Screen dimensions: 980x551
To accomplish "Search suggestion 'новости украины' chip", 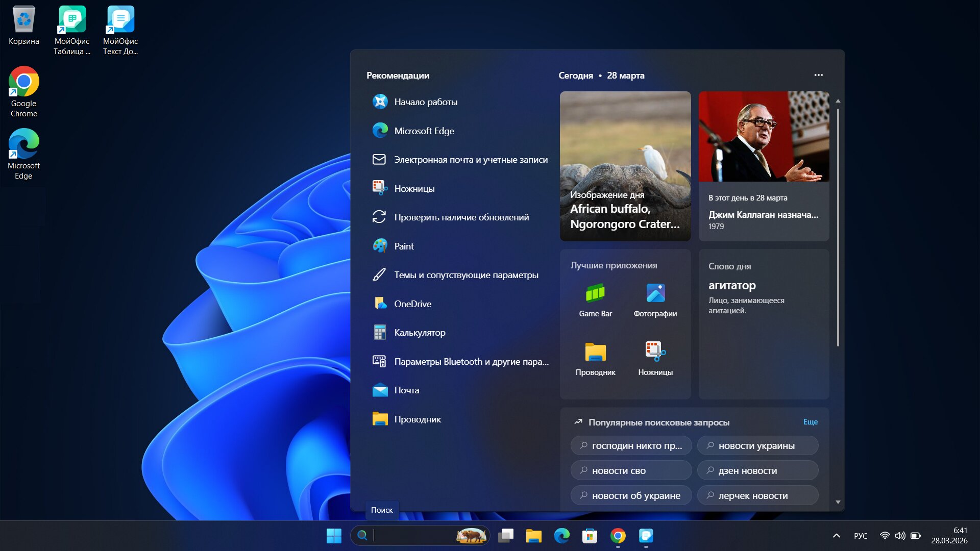I will [757, 445].
